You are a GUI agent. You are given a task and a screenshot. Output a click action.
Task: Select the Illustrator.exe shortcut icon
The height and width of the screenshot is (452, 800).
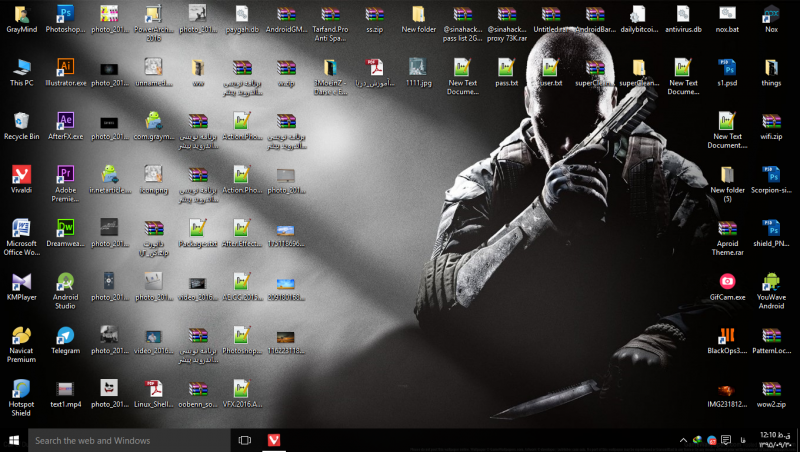[x=65, y=72]
